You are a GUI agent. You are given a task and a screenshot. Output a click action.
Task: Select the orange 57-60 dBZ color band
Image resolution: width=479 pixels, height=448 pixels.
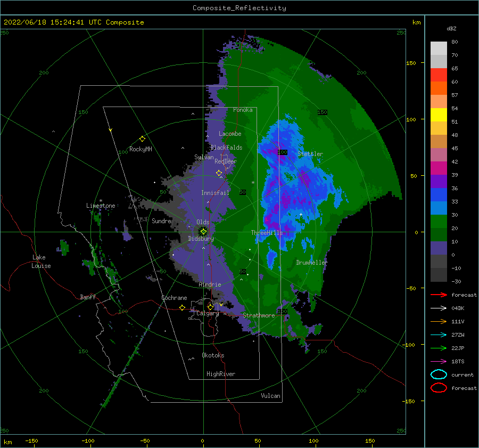pyautogui.click(x=439, y=88)
